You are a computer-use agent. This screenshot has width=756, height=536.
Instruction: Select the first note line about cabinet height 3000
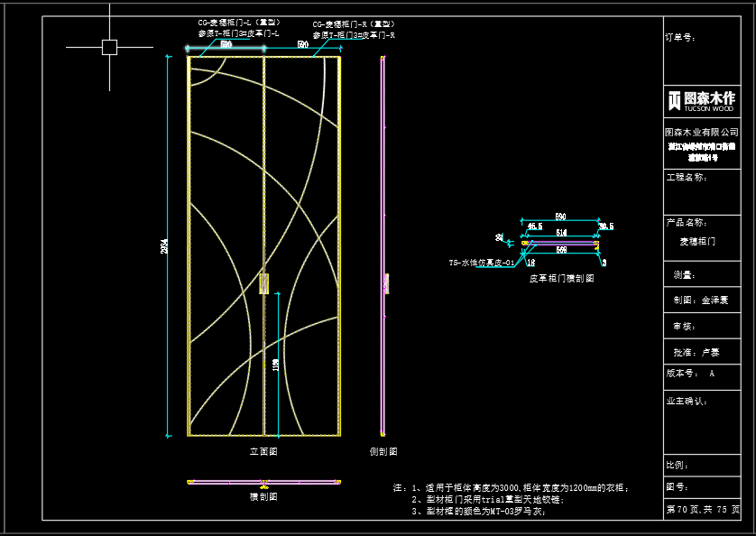519,487
